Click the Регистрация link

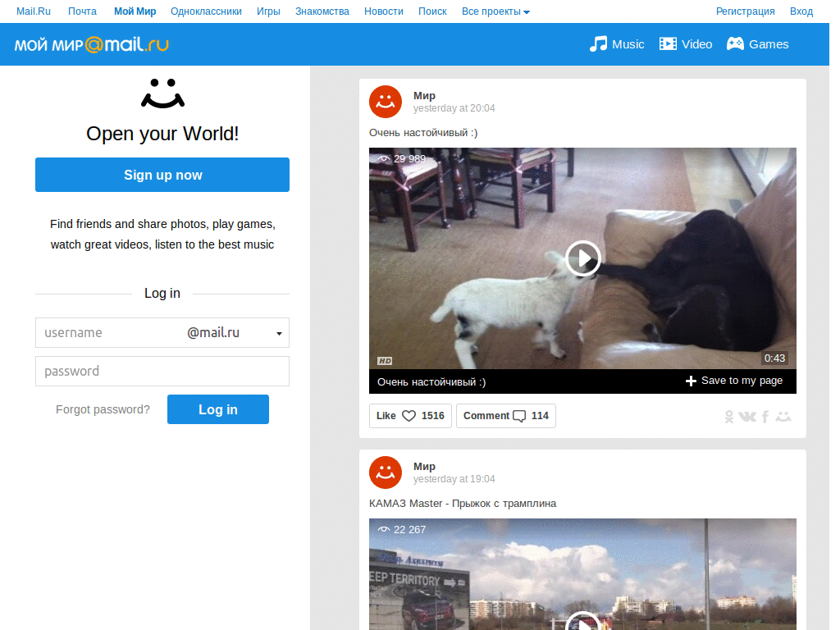click(745, 11)
